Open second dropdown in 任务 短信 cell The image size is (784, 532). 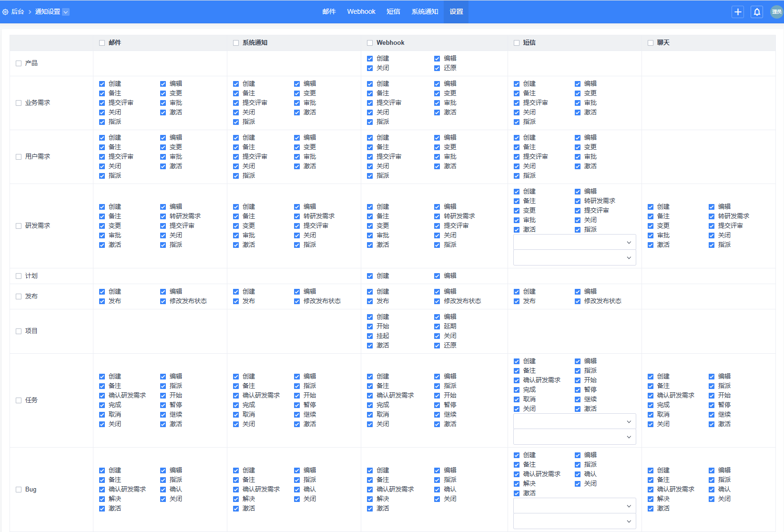[x=575, y=437]
